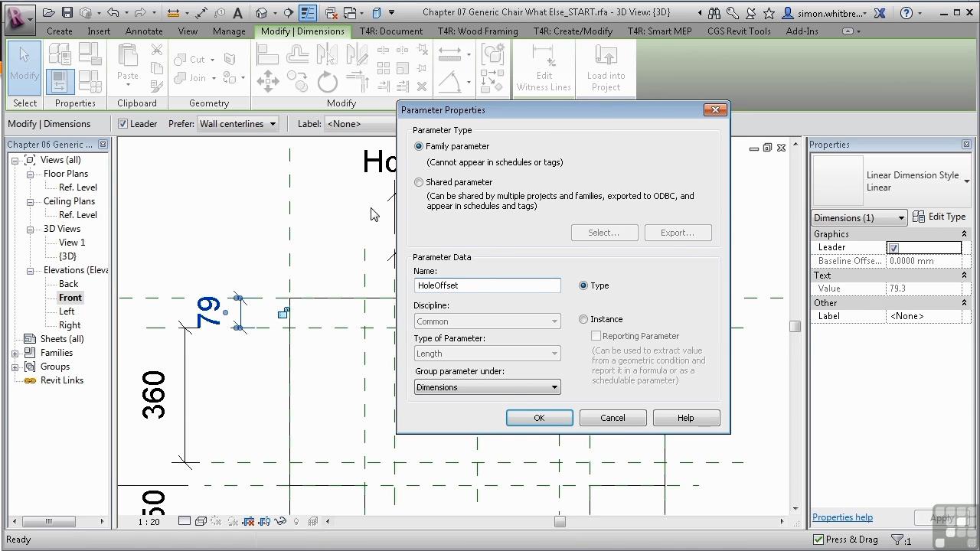Toggle the Leader checkbox in Properties palette
This screenshot has height=551, width=980.
[893, 248]
